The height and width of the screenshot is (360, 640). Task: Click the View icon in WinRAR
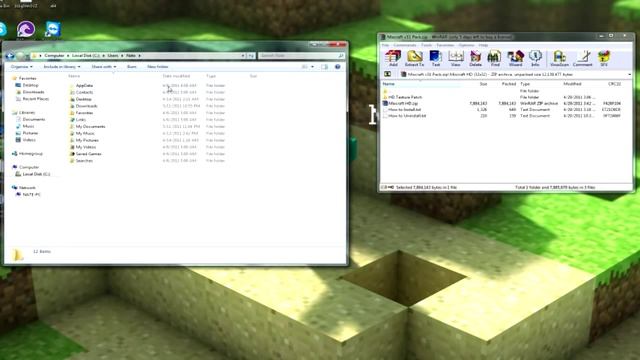tap(456, 58)
